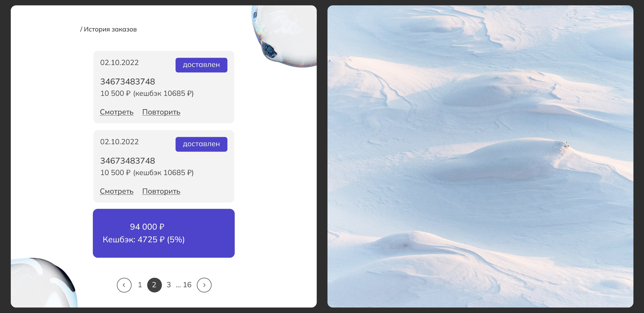
Task: Click доставлен status badge in first order
Action: tap(201, 65)
